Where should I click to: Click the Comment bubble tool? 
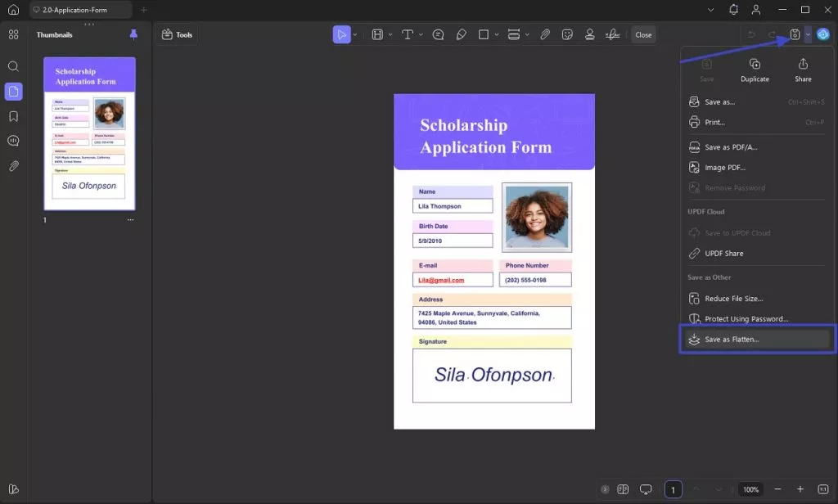pyautogui.click(x=438, y=34)
